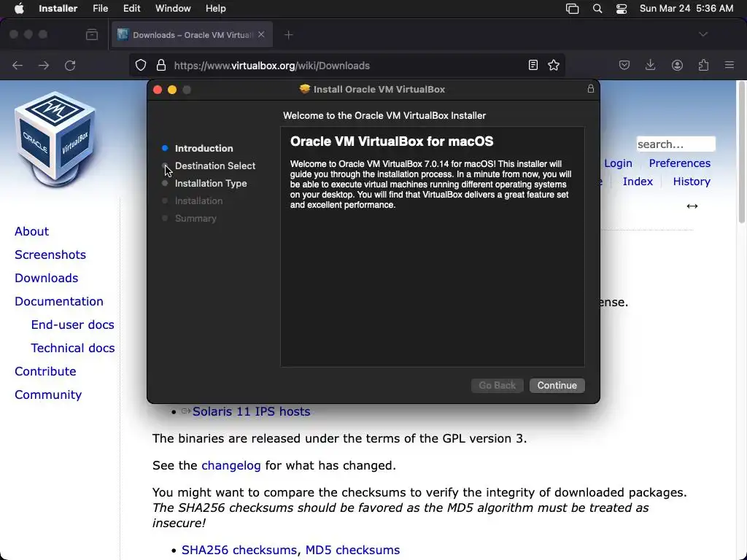Select the Installation Type step
Viewport: 747px width, 560px height.
click(x=211, y=183)
